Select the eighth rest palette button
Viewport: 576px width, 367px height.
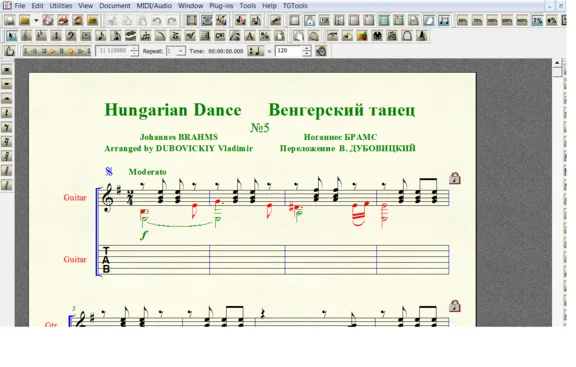tap(7, 127)
